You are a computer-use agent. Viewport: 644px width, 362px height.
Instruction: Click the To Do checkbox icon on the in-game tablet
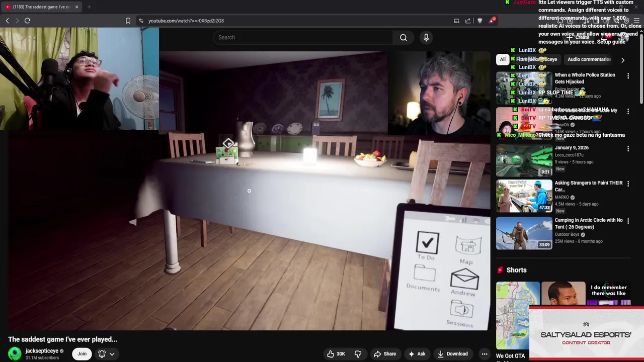(x=427, y=243)
